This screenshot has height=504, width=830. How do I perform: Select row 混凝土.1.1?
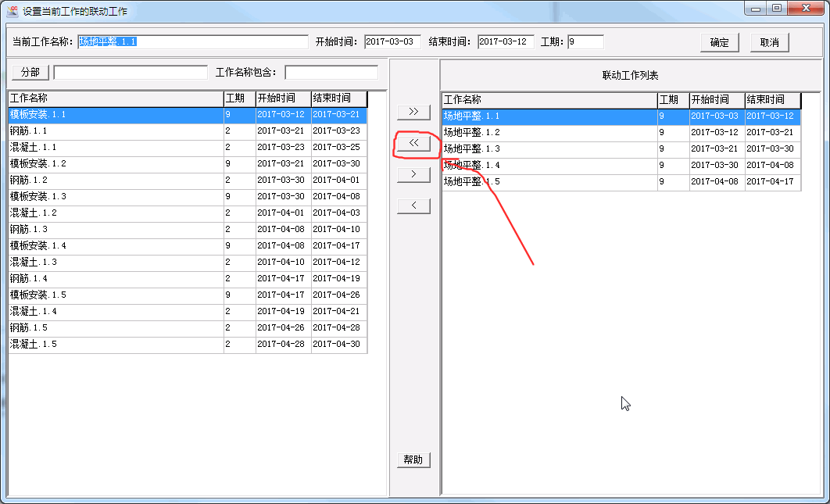pos(188,148)
